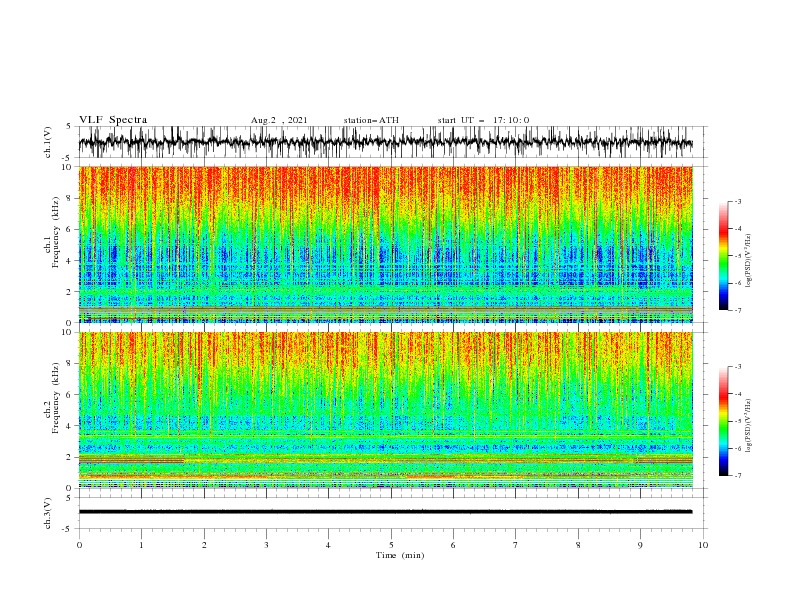Click the '8' tick on ch.2 frequency axis
This screenshot has height=612, width=792.
point(71,364)
